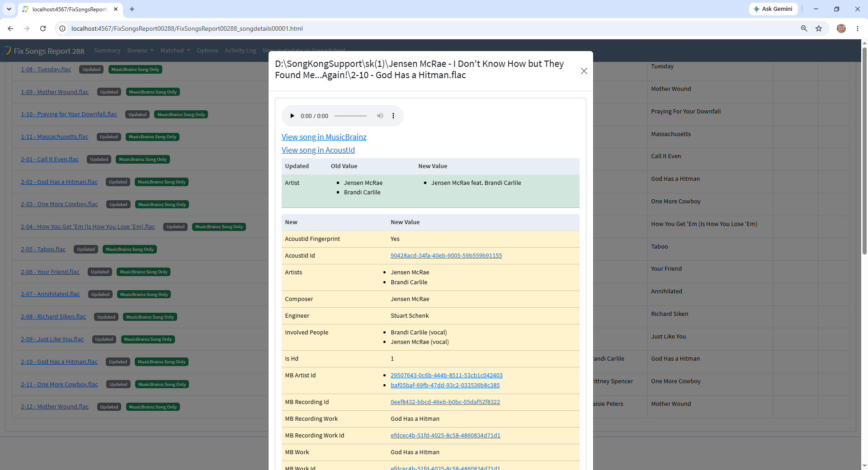The image size is (868, 470).
Task: Open the Acoustid Id 90428acd link
Action: [x=446, y=256]
